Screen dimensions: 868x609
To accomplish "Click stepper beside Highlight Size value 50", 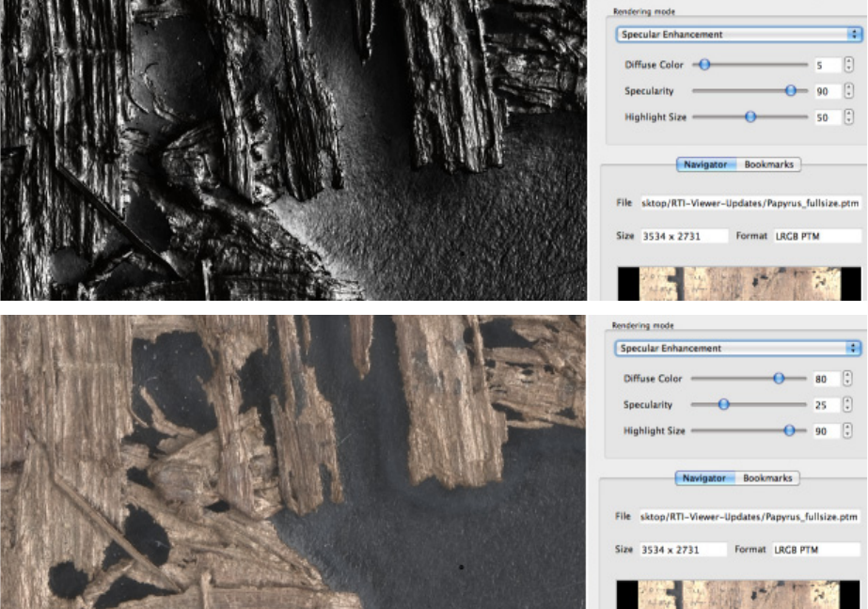I will [849, 117].
